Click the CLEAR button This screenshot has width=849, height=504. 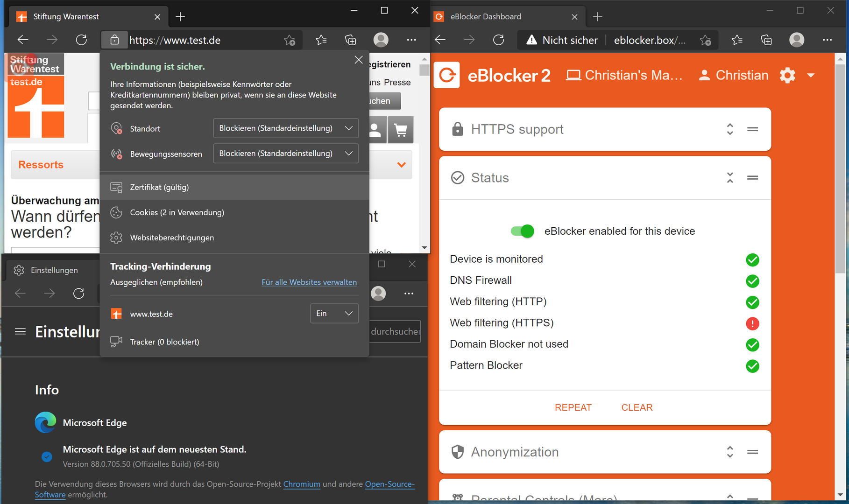[x=637, y=407]
